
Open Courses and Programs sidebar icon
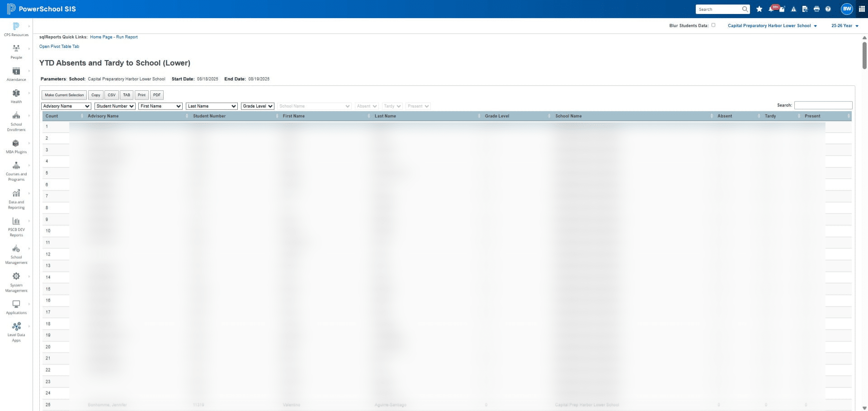pos(16,171)
